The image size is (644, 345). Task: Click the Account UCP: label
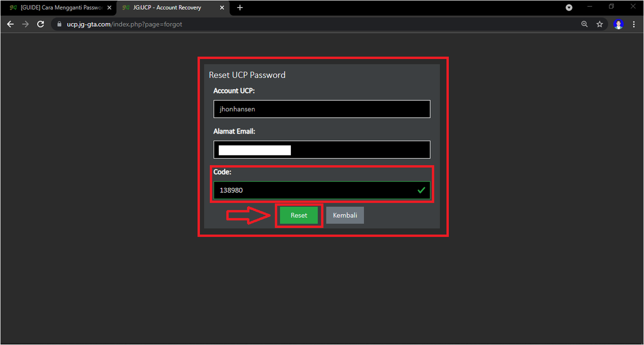[x=234, y=91]
